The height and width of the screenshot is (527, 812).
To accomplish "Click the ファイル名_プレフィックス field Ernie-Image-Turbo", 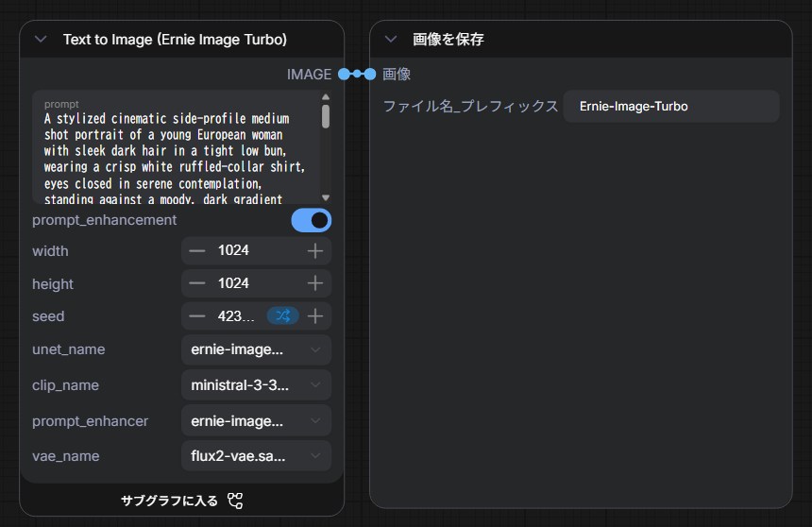I will tap(671, 106).
